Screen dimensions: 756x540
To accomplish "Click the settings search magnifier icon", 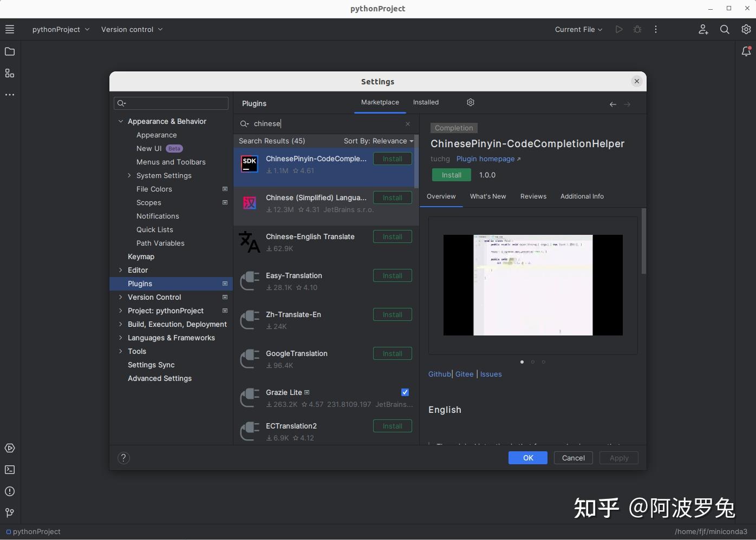I will click(x=121, y=103).
